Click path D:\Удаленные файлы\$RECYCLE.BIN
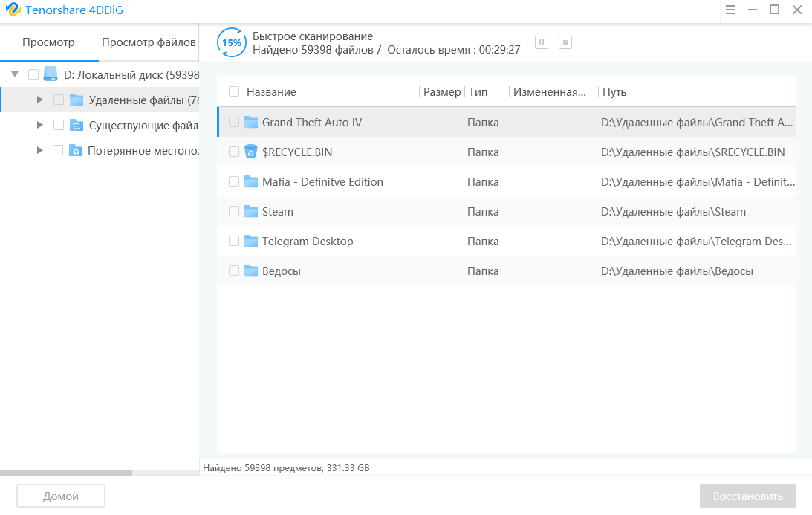The image size is (812, 515). point(693,152)
